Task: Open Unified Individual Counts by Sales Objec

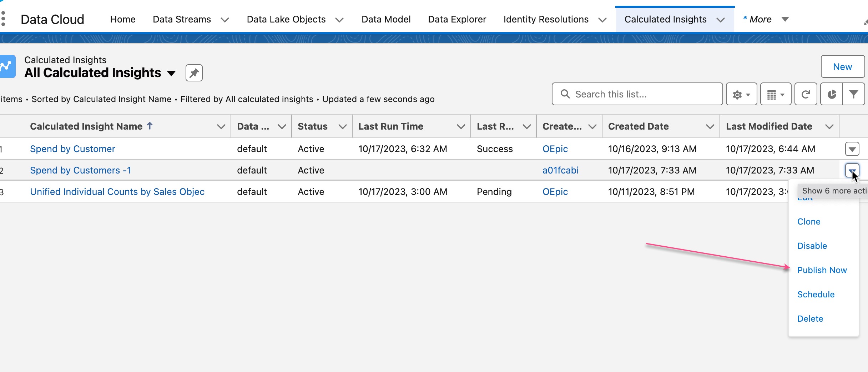Action: (117, 192)
